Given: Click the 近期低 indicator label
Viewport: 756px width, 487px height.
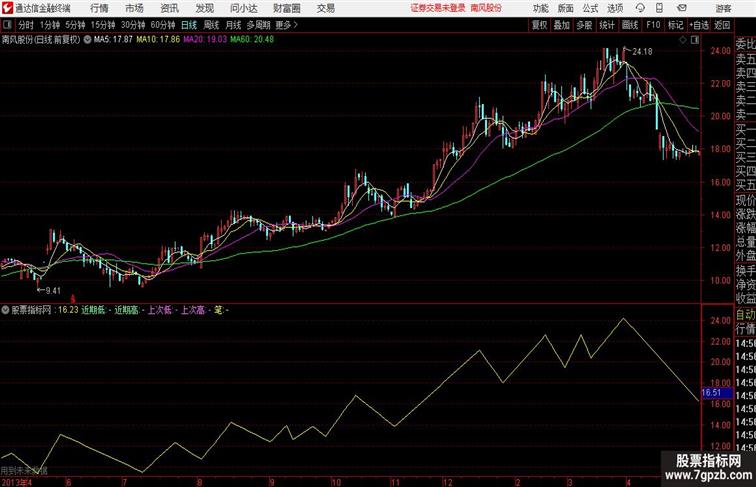Looking at the screenshot, I should (93, 310).
